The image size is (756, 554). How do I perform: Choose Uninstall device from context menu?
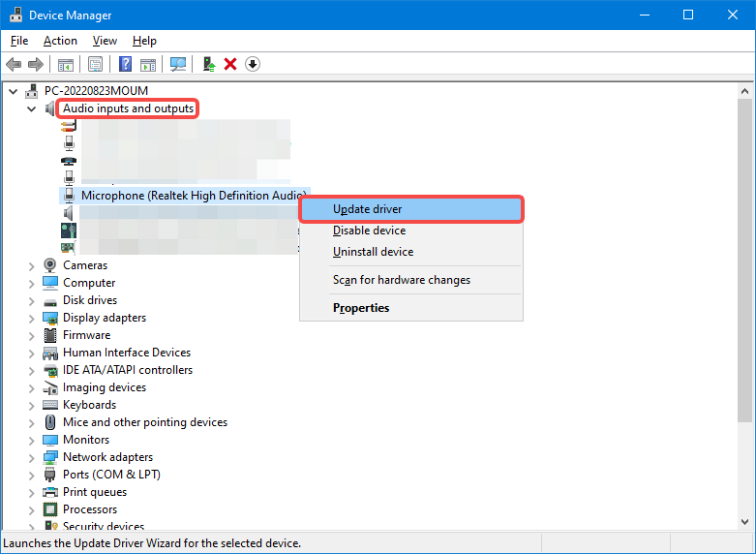[x=411, y=252]
